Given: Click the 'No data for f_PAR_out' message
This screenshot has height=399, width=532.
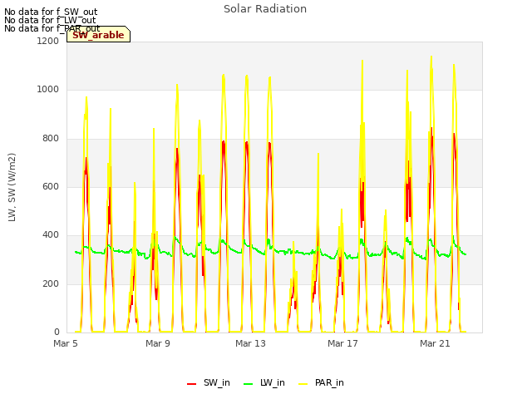Looking at the screenshot, I should [52, 28].
